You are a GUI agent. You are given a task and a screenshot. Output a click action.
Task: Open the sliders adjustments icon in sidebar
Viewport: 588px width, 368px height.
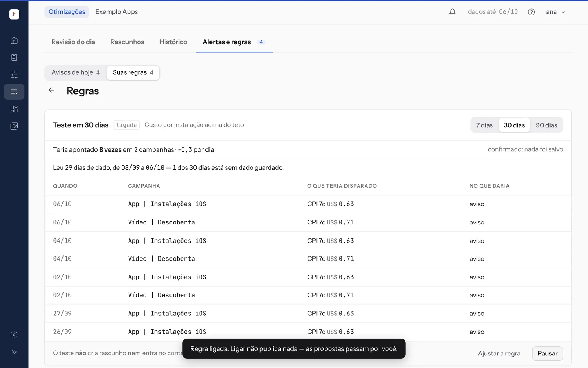pos(14,75)
